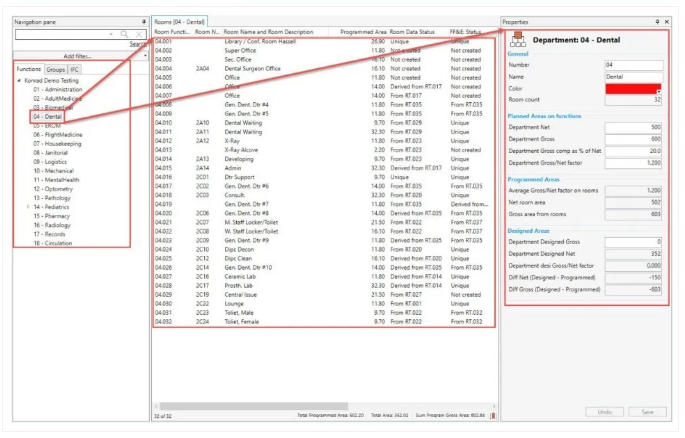The image size is (685, 438).
Task: Click the red icon in rooms status bar
Action: (x=493, y=416)
